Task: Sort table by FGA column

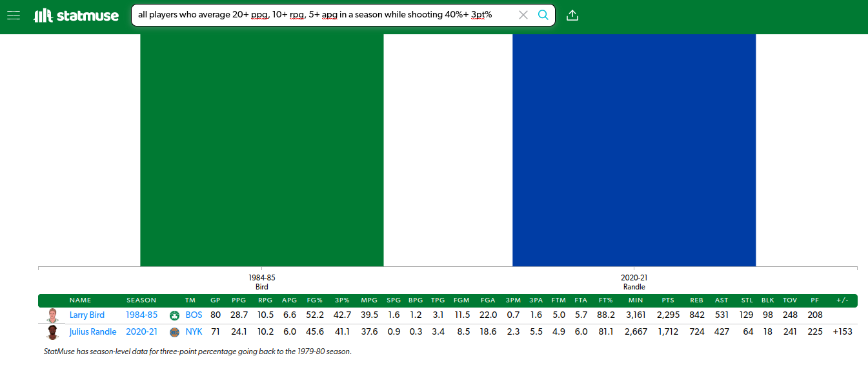Action: [x=488, y=300]
